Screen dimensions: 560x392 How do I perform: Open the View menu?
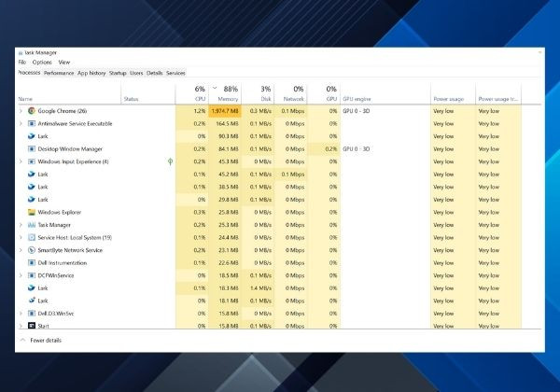[64, 63]
